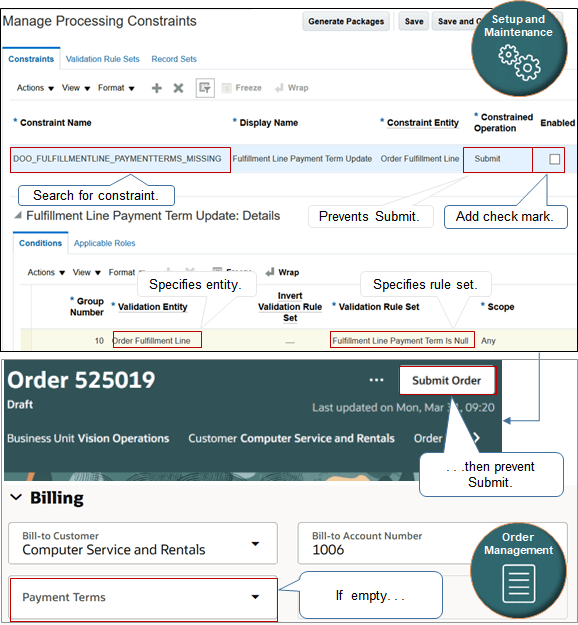This screenshot has width=578, height=625.
Task: Add a new constraint with plus icon
Action: tap(157, 88)
